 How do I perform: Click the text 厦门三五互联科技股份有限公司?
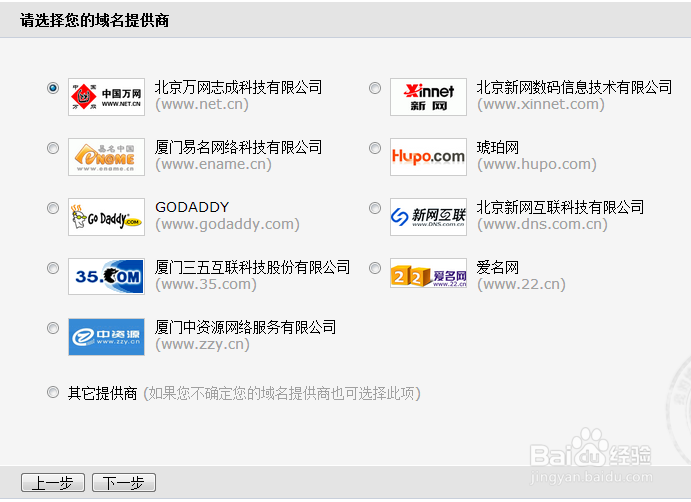[253, 267]
